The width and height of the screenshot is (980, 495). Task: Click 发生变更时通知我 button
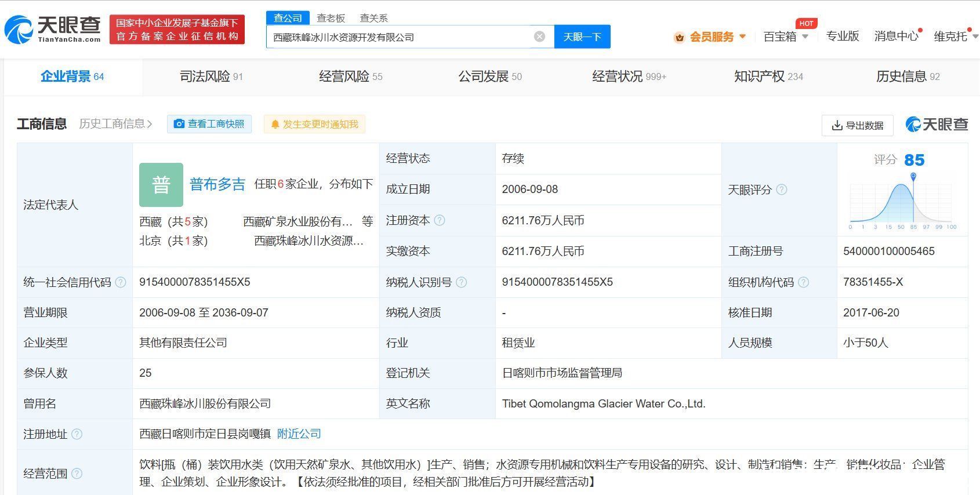314,124
